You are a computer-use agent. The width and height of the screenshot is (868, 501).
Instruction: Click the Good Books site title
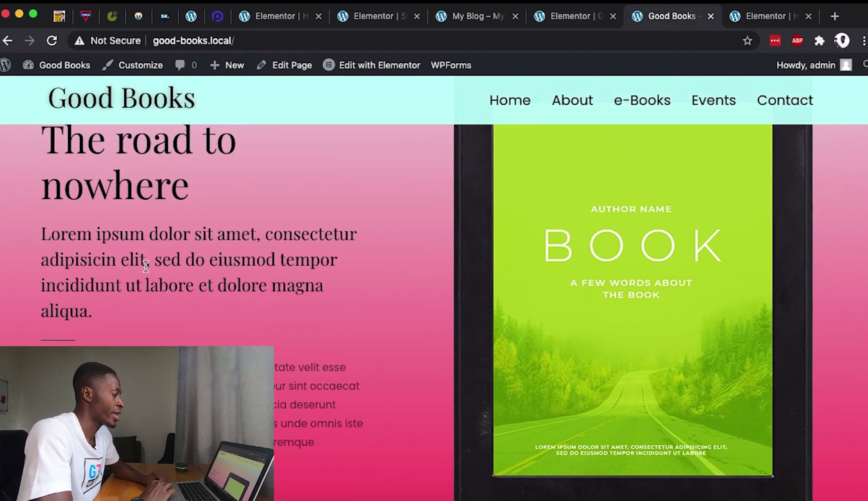click(121, 98)
